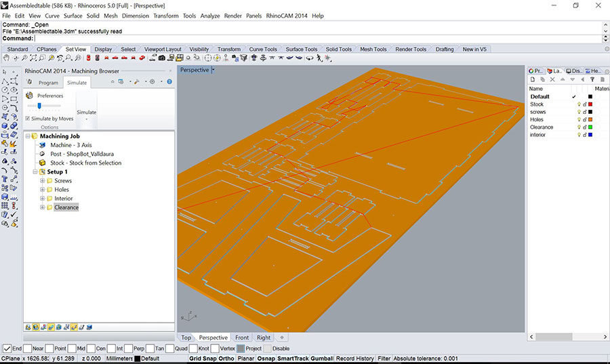Click Stock - Stock from Selection item

click(x=85, y=163)
